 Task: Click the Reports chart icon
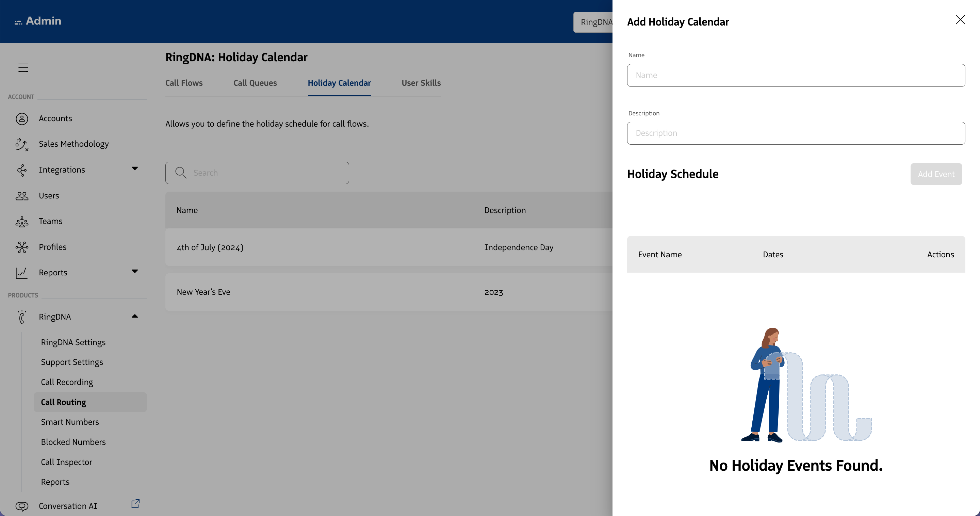22,272
